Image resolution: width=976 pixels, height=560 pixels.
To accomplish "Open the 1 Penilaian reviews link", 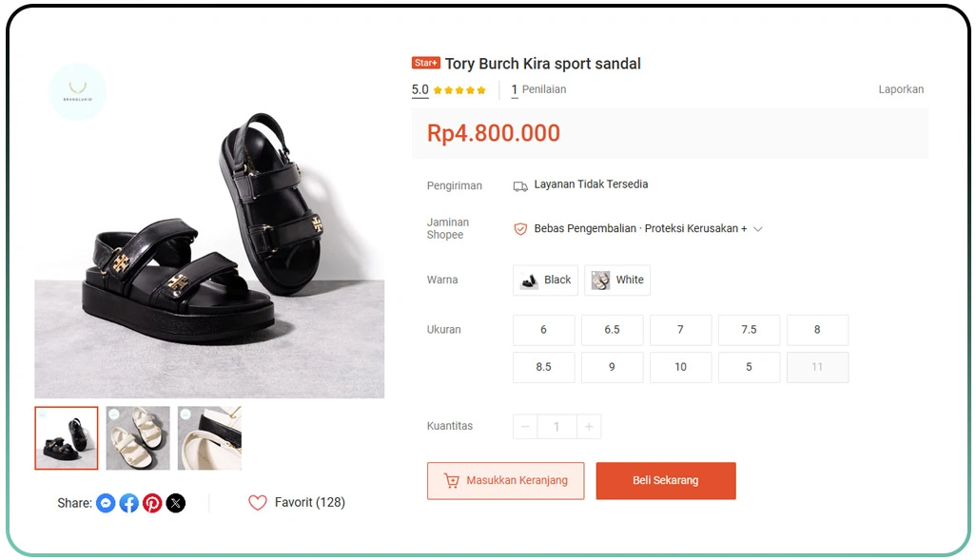I will 538,90.
